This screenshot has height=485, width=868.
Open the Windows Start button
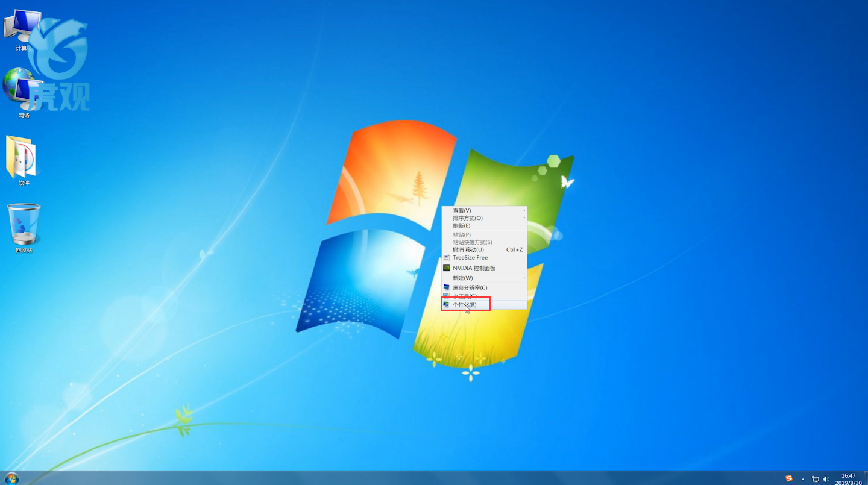[11, 478]
